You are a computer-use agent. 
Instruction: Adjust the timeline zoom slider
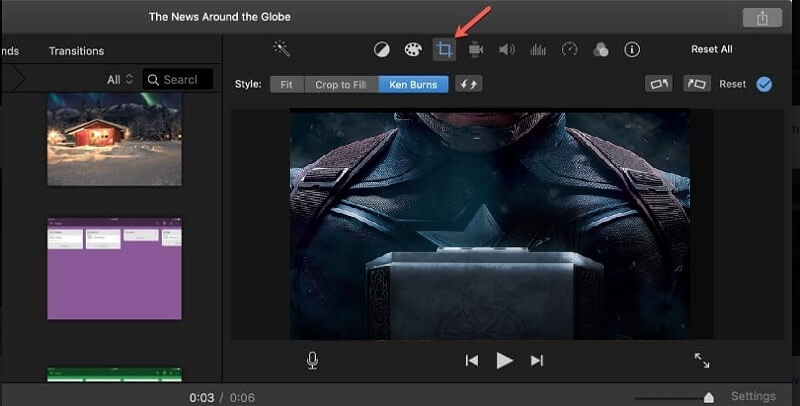tap(708, 398)
